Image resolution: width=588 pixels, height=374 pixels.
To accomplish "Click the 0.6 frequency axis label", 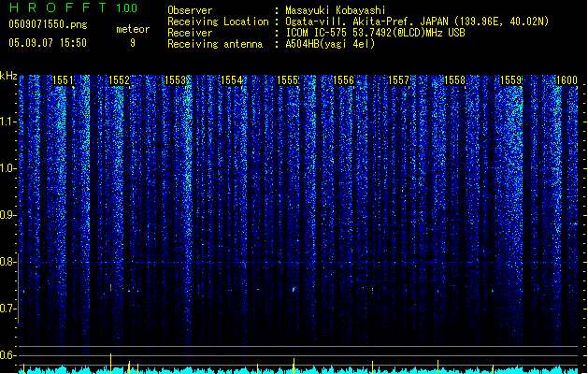I will click(x=7, y=355).
